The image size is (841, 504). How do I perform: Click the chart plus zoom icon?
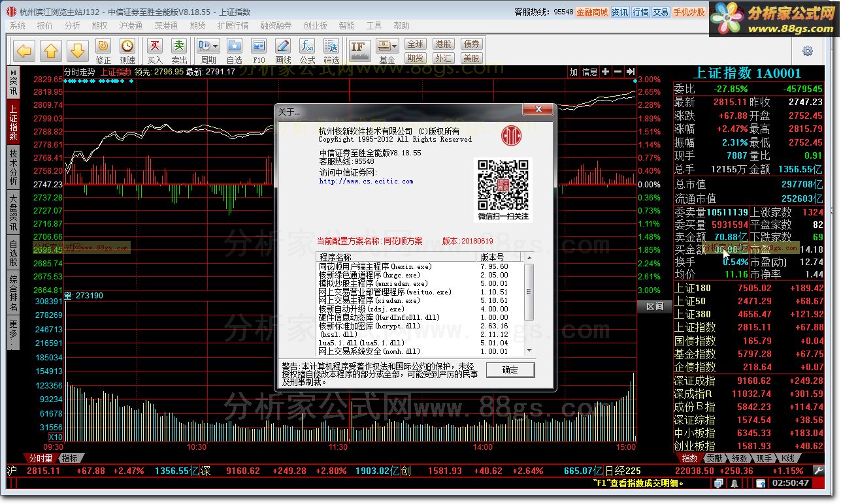pyautogui.click(x=606, y=72)
